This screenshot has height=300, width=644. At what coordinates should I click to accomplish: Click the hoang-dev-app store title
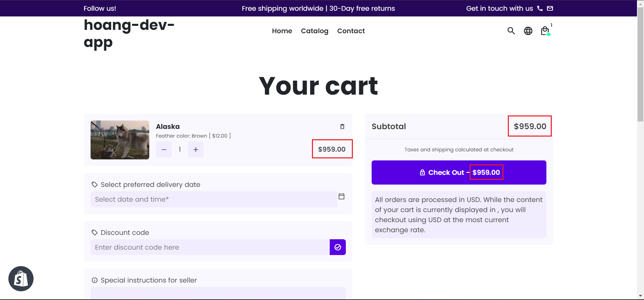point(129,34)
